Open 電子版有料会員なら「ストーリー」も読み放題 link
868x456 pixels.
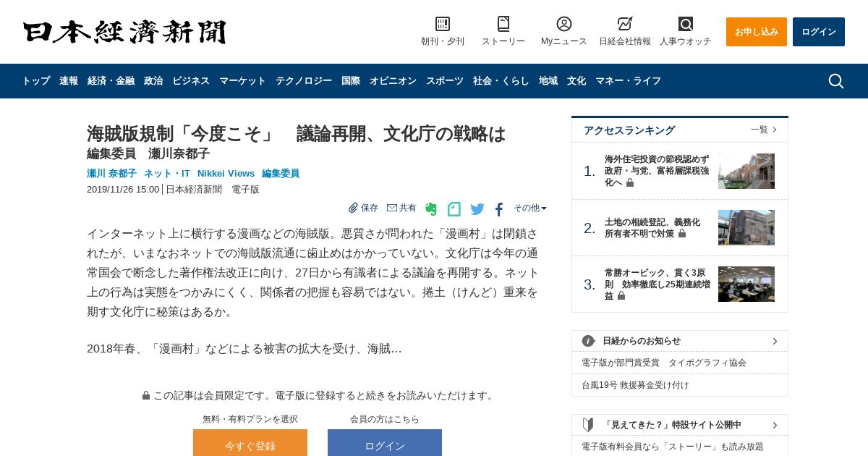(x=673, y=447)
